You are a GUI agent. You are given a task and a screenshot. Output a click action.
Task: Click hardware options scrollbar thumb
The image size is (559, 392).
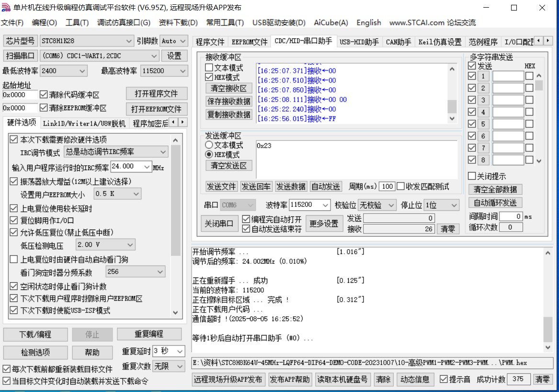click(175, 200)
